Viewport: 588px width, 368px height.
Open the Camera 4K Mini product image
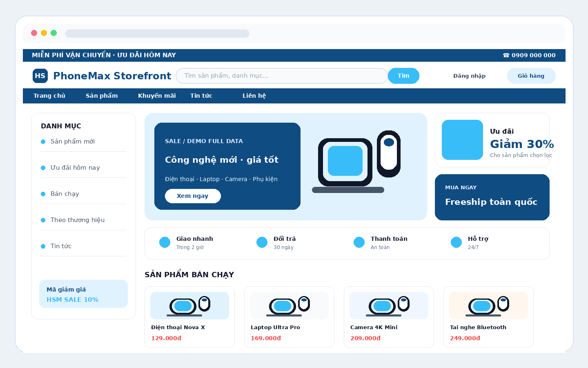[x=389, y=305]
